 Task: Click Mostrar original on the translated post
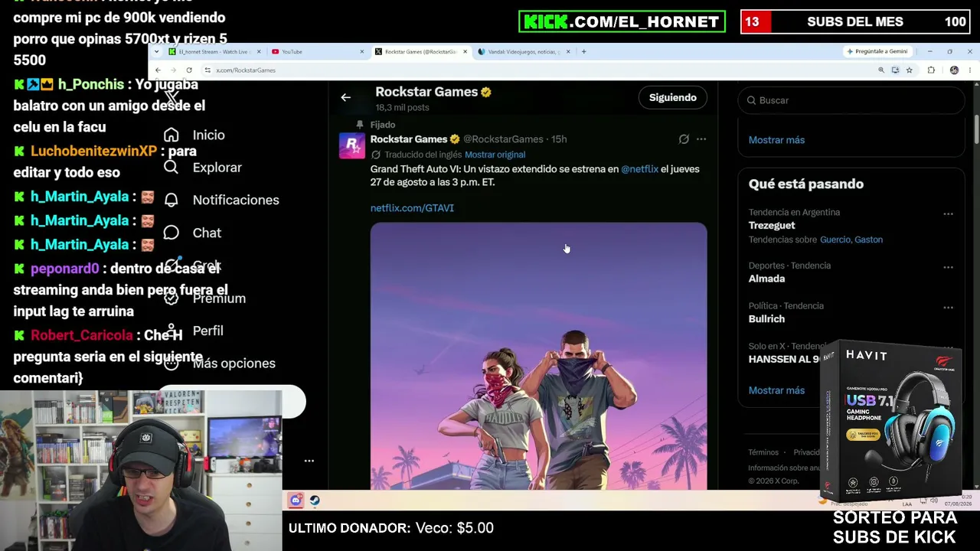[x=495, y=155]
